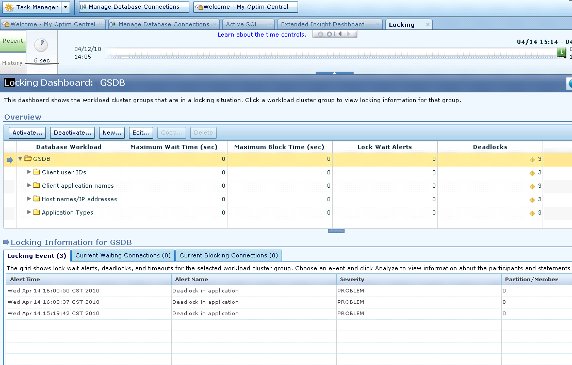Click the New... button
Viewport: 572px width, 365px height.
112,133
